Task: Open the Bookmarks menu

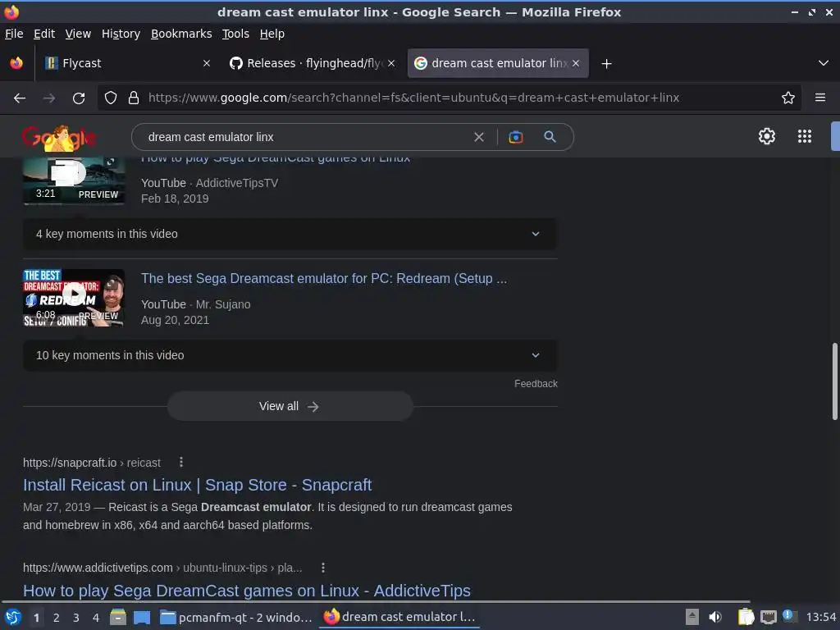Action: [x=181, y=34]
